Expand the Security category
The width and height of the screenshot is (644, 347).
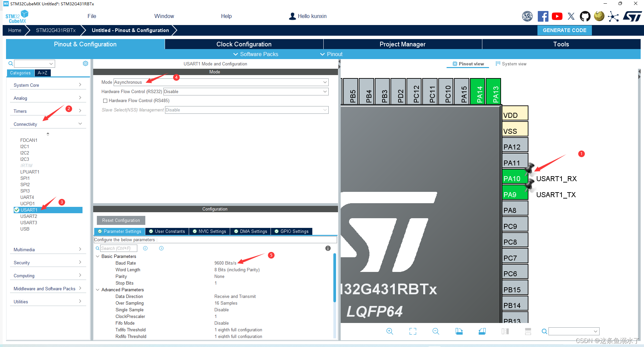pyautogui.click(x=48, y=263)
